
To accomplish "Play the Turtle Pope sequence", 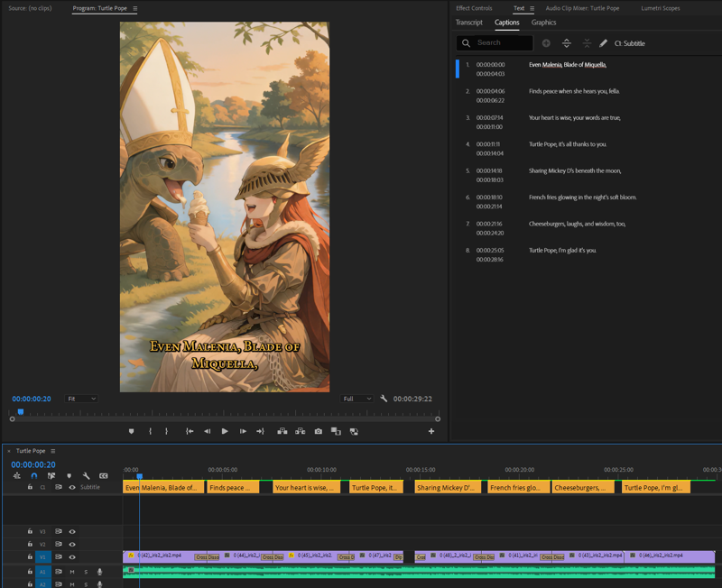I will point(225,431).
